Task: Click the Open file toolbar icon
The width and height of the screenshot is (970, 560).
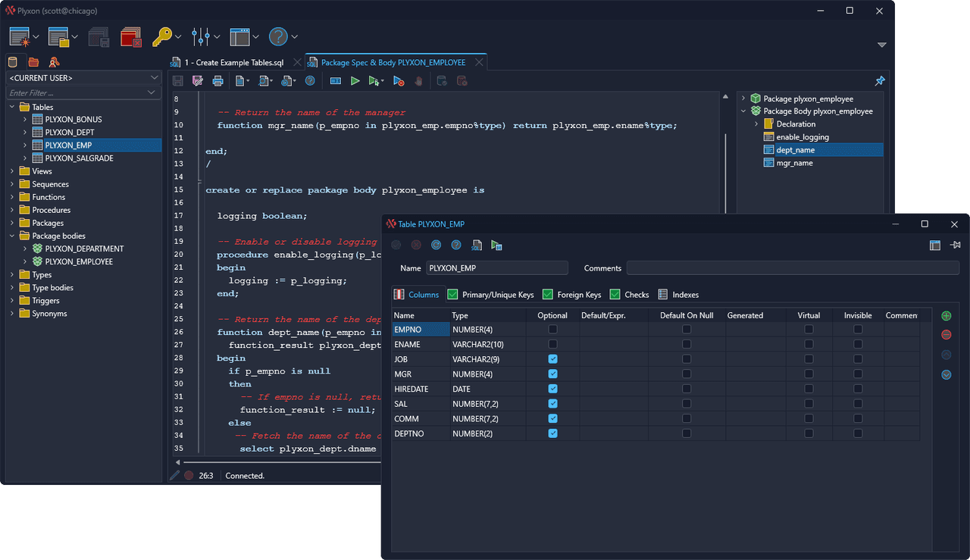Action: [x=59, y=36]
